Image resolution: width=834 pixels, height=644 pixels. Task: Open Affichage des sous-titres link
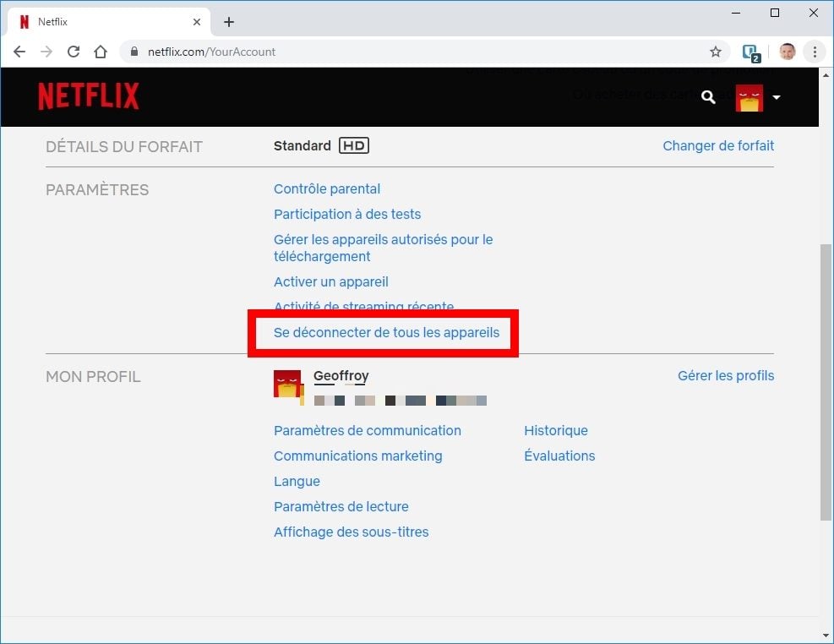click(x=351, y=532)
